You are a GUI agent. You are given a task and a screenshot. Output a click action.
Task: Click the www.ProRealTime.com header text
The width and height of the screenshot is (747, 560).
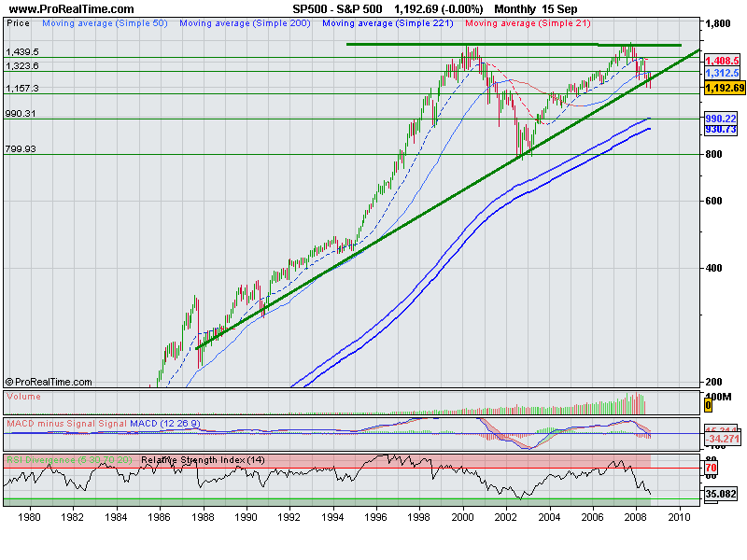pyautogui.click(x=72, y=9)
